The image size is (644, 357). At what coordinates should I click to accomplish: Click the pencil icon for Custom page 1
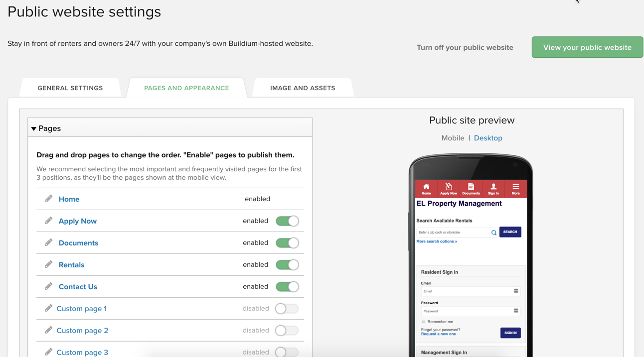(48, 308)
